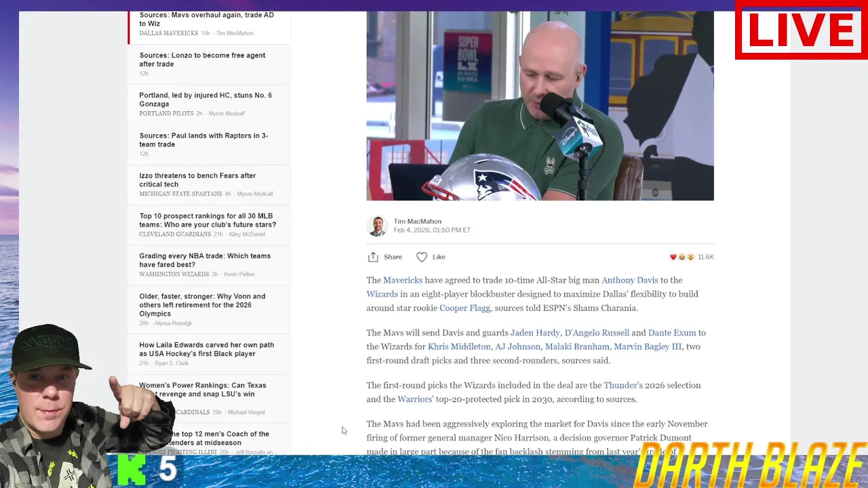This screenshot has height=488, width=868.
Task: Open the Thunder's team link
Action: (623, 385)
